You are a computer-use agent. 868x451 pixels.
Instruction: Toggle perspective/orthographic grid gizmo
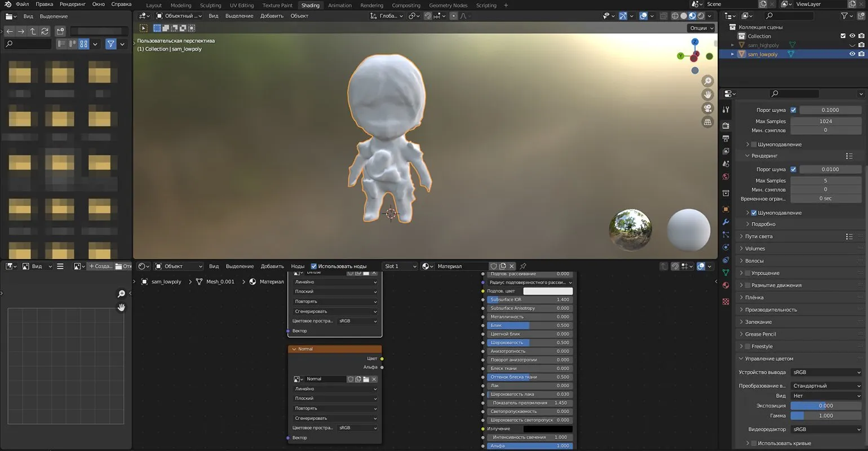pos(707,122)
